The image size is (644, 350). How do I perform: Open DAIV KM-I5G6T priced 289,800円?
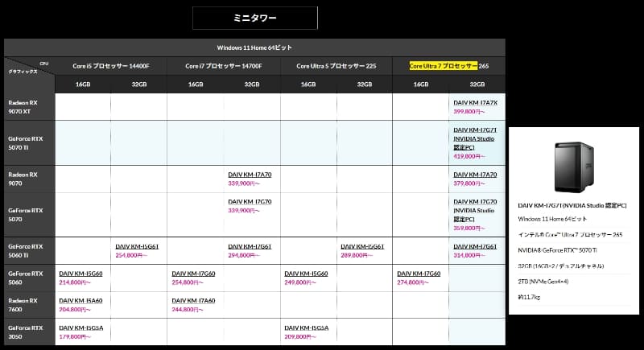point(362,246)
